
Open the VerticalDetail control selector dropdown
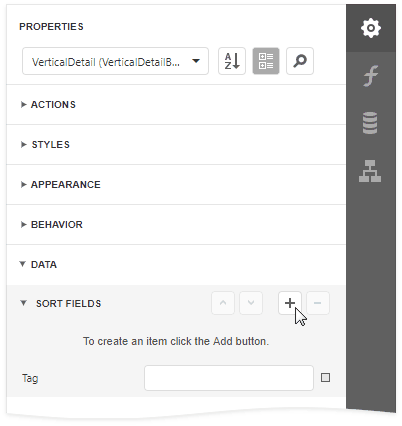click(115, 61)
